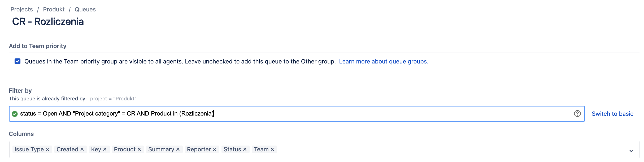
Task: Click empty area in Columns field
Action: point(424,150)
